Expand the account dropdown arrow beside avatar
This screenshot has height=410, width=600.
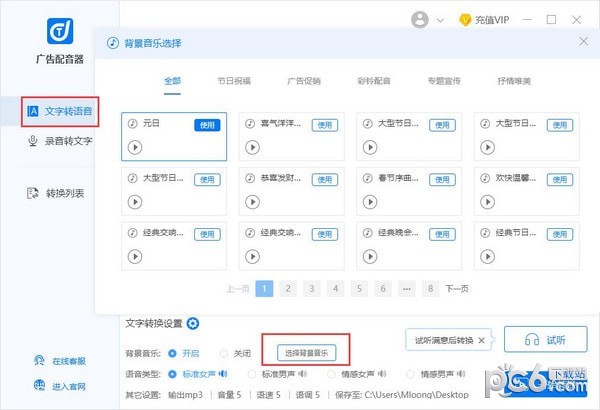tap(440, 20)
